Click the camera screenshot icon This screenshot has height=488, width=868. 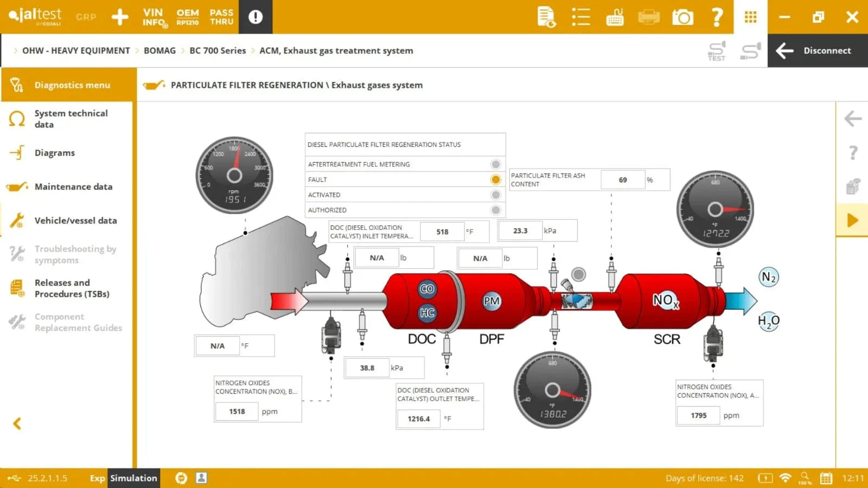click(x=682, y=17)
